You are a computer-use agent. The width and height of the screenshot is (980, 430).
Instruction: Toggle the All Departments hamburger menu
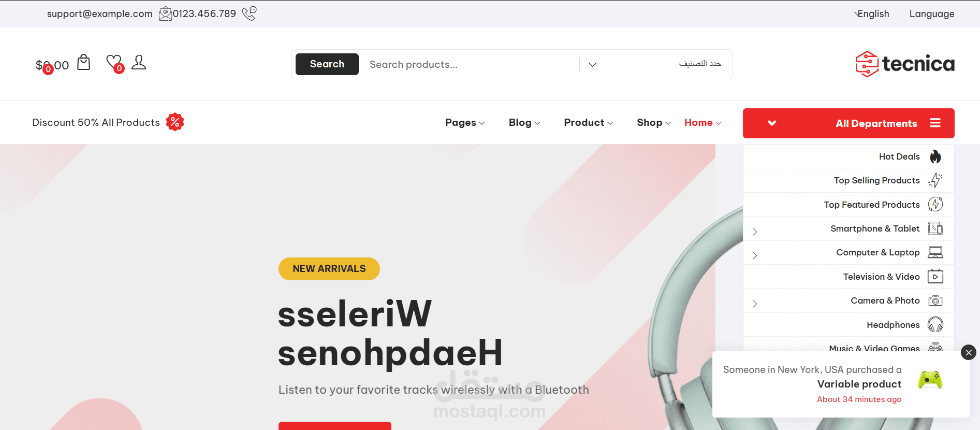pos(935,123)
